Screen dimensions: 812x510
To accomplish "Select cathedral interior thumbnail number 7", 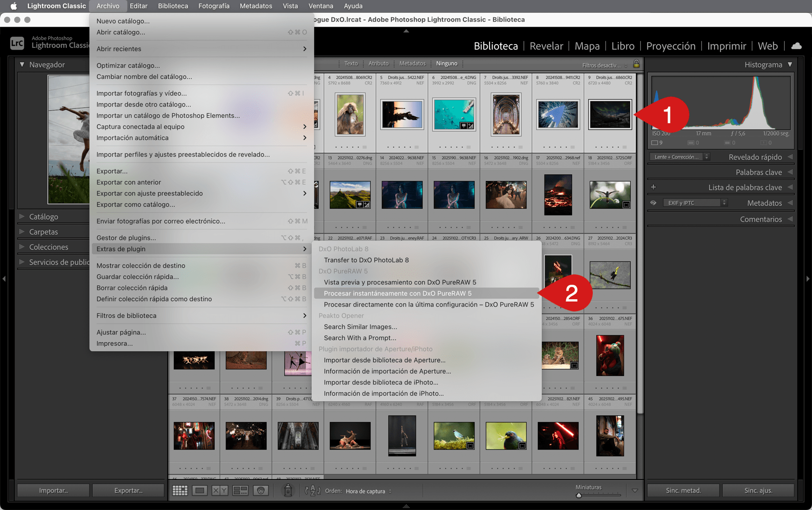I will tap(506, 115).
